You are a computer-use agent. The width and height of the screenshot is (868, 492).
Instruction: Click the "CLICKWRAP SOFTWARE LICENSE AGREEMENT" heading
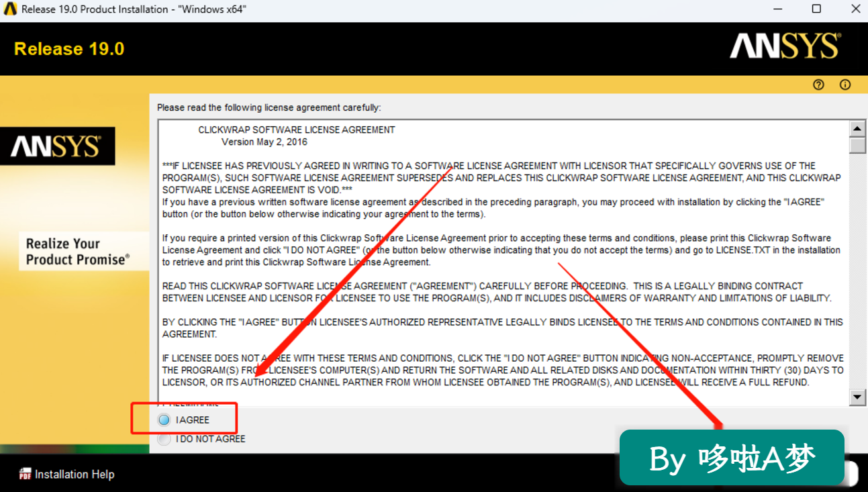(297, 130)
